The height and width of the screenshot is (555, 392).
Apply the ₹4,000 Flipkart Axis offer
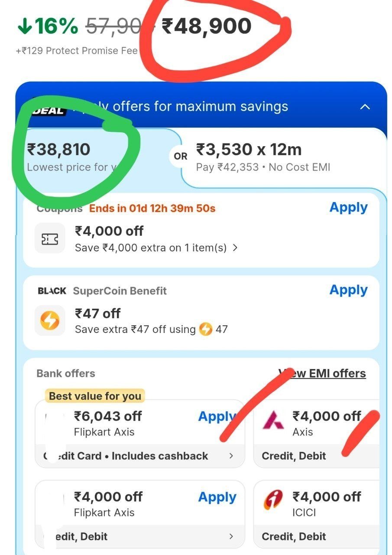(217, 497)
